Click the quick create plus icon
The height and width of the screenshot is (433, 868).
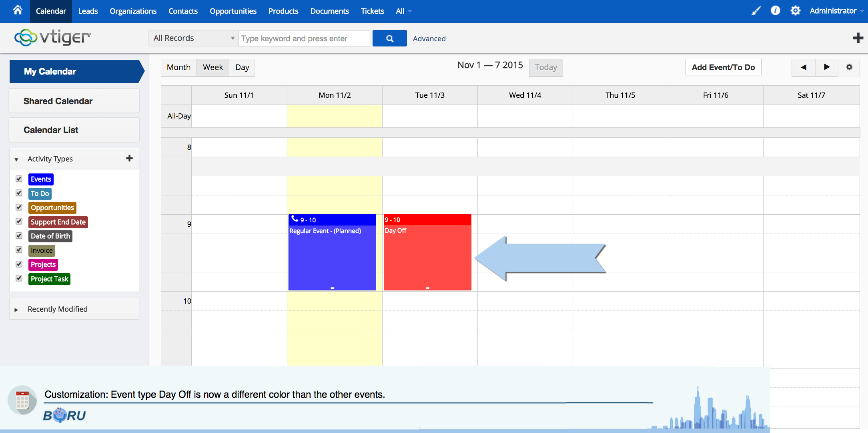[858, 38]
